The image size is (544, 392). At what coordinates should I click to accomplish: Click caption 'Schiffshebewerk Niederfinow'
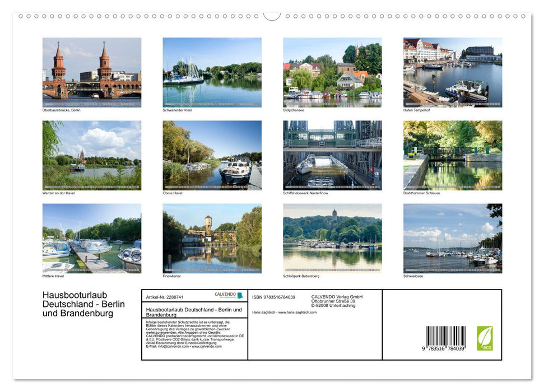point(305,193)
